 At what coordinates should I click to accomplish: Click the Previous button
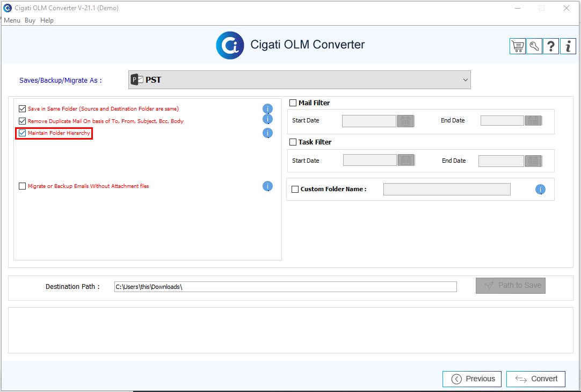(x=472, y=379)
